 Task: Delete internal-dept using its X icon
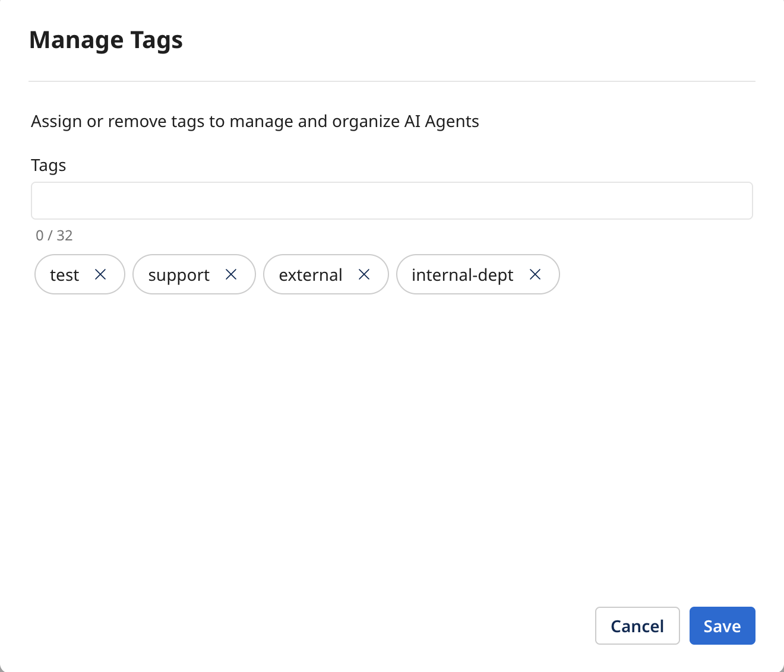(535, 274)
